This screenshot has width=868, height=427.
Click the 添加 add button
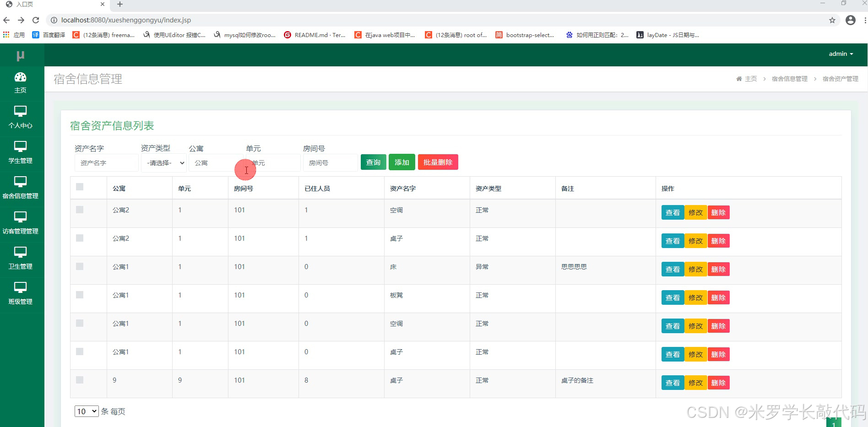(x=401, y=162)
